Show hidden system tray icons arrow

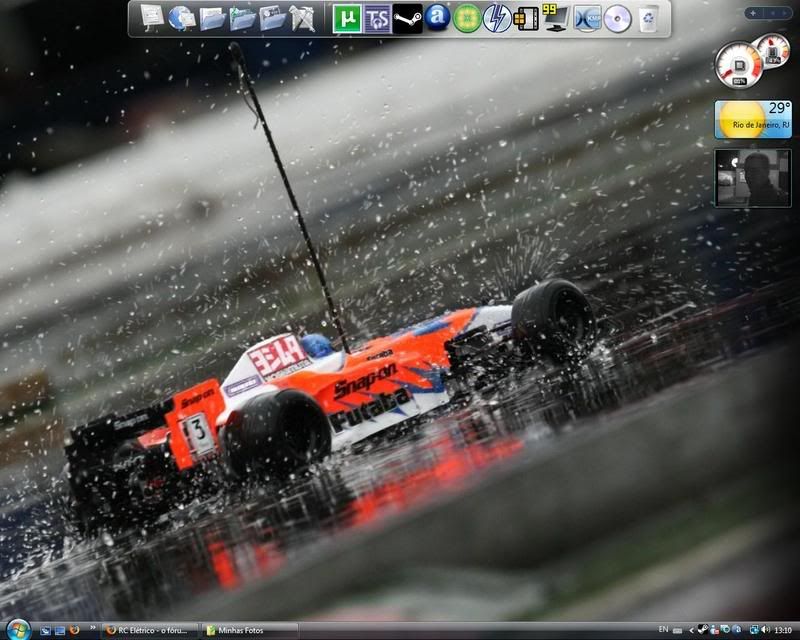(692, 630)
